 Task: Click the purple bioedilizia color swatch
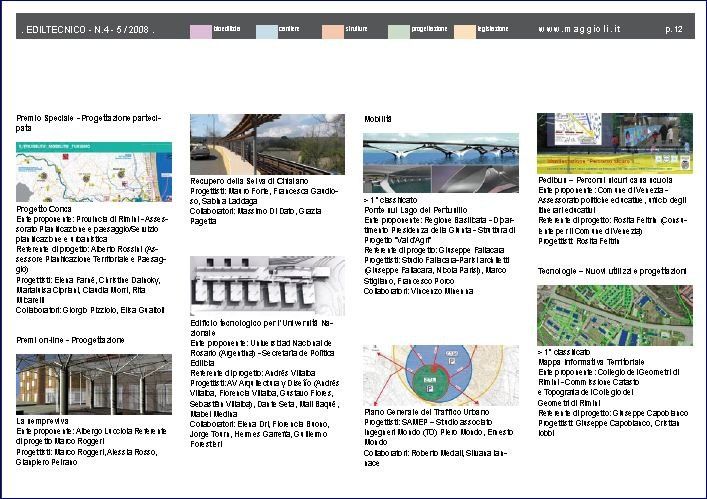(201, 32)
